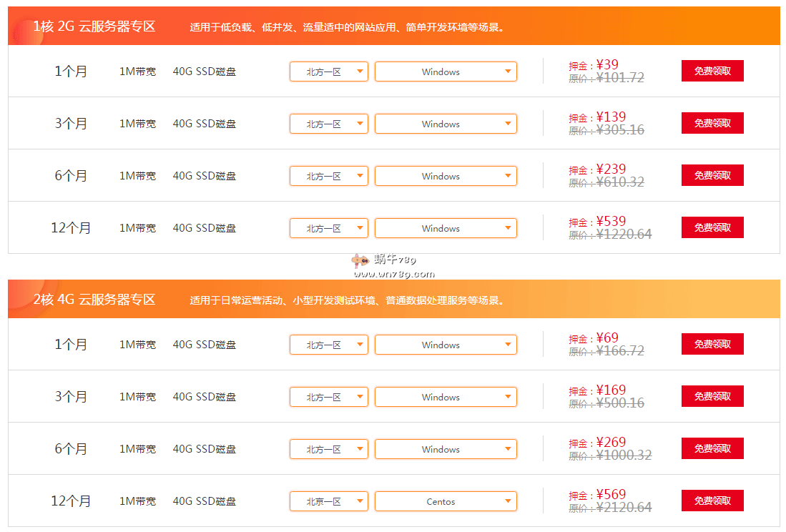Click 免费领取 for the ¥69 plan
The height and width of the screenshot is (532, 786).
tap(712, 344)
